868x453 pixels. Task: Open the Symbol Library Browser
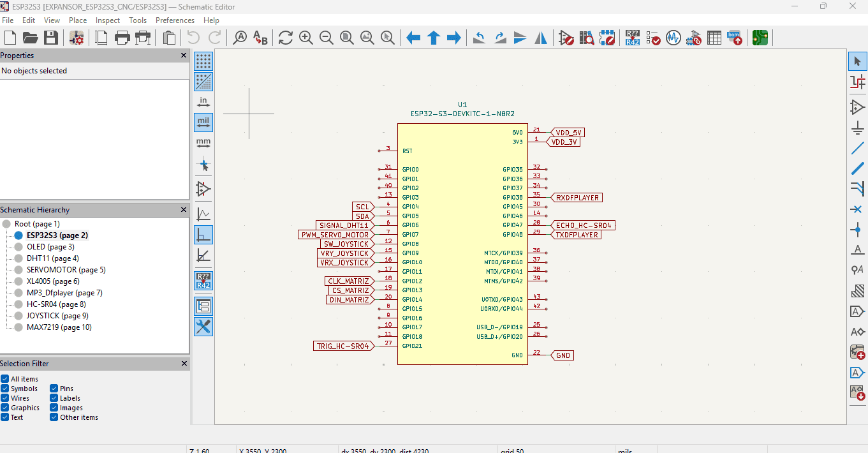click(x=587, y=38)
